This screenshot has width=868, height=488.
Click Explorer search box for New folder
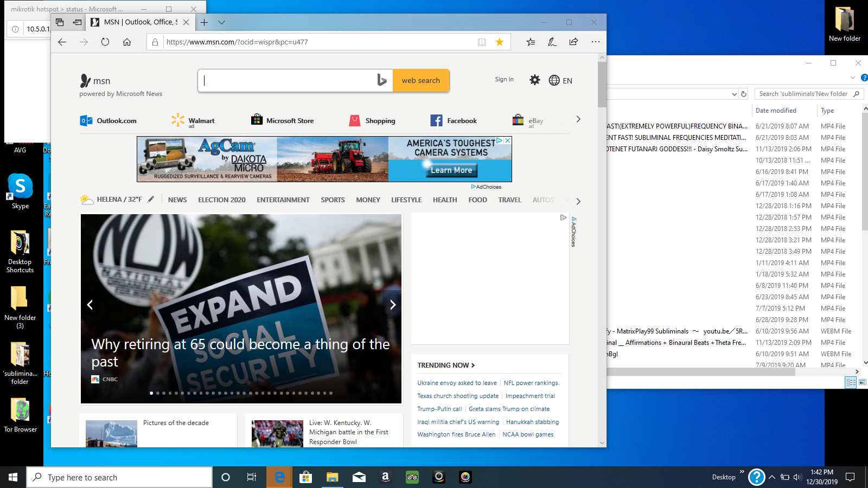tap(808, 94)
